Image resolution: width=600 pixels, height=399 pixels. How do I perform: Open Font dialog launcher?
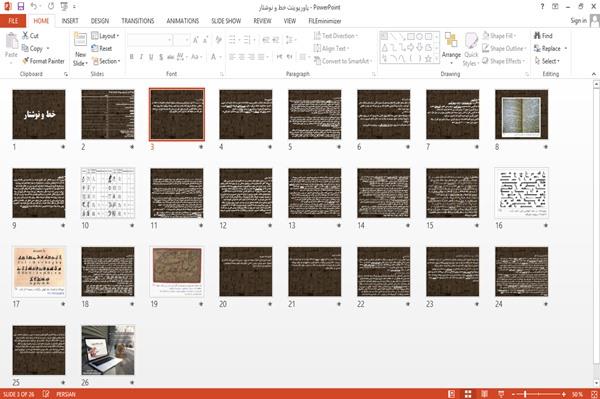222,74
